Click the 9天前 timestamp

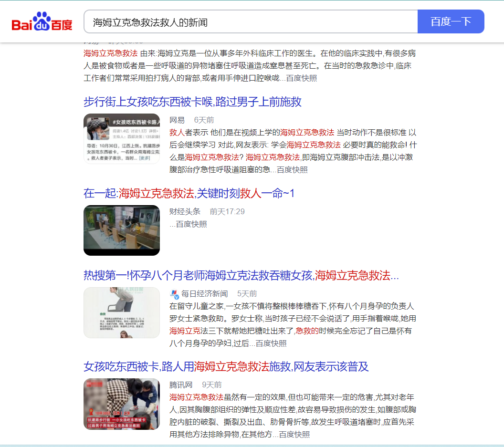pos(211,385)
